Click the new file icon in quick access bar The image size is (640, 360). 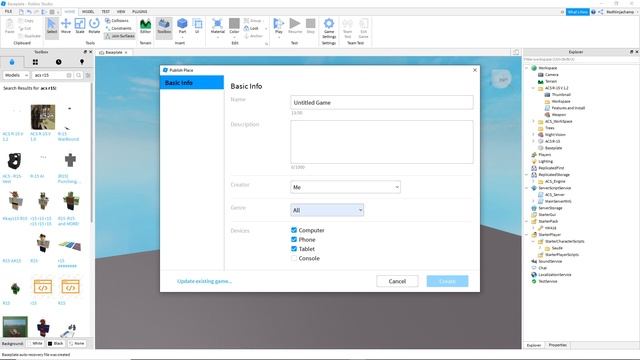(x=21, y=12)
